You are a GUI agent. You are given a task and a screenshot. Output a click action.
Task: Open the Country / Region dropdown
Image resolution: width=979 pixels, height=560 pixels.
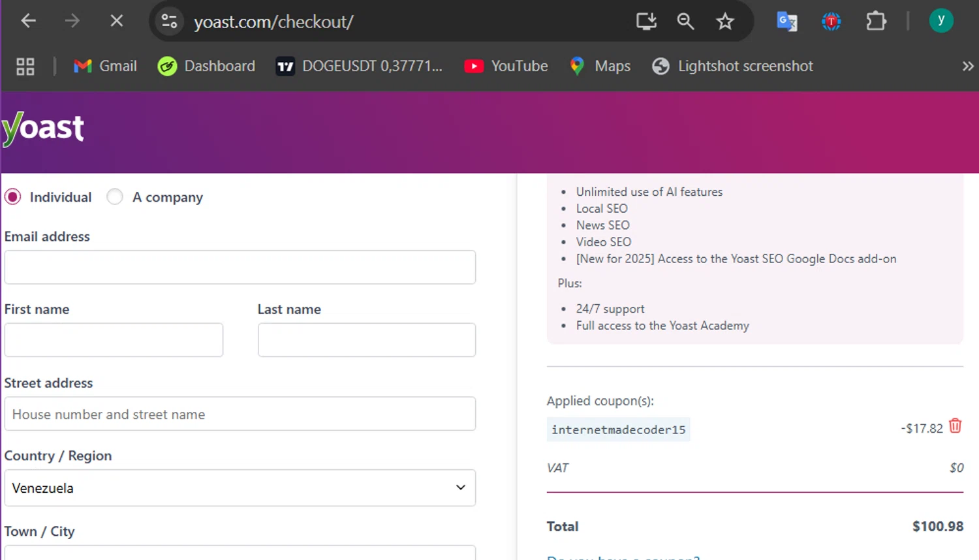[240, 488]
